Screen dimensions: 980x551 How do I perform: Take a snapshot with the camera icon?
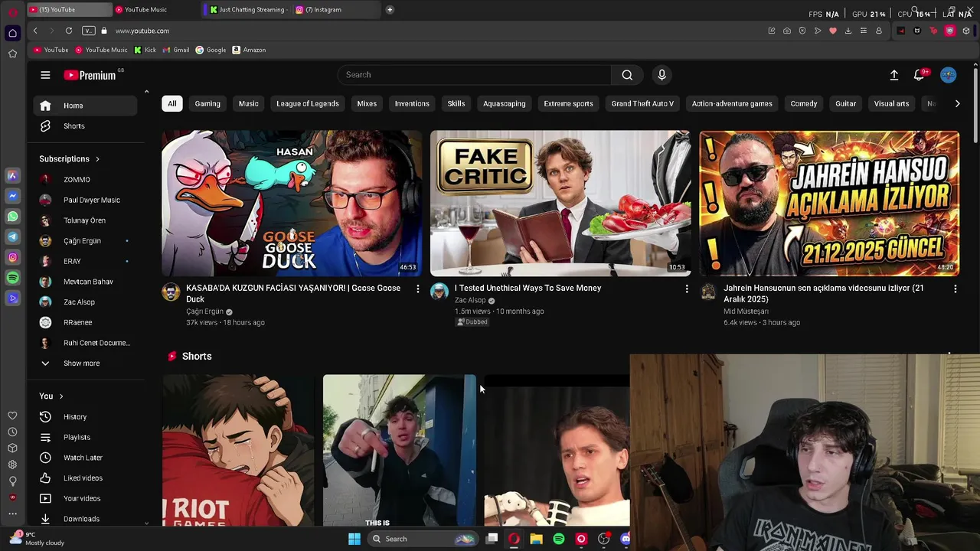tap(787, 31)
